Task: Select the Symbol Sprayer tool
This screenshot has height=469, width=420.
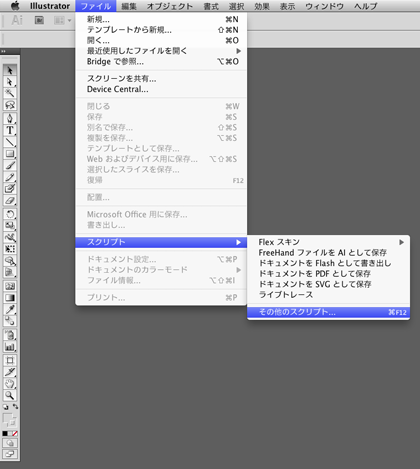Action: tap(10, 335)
